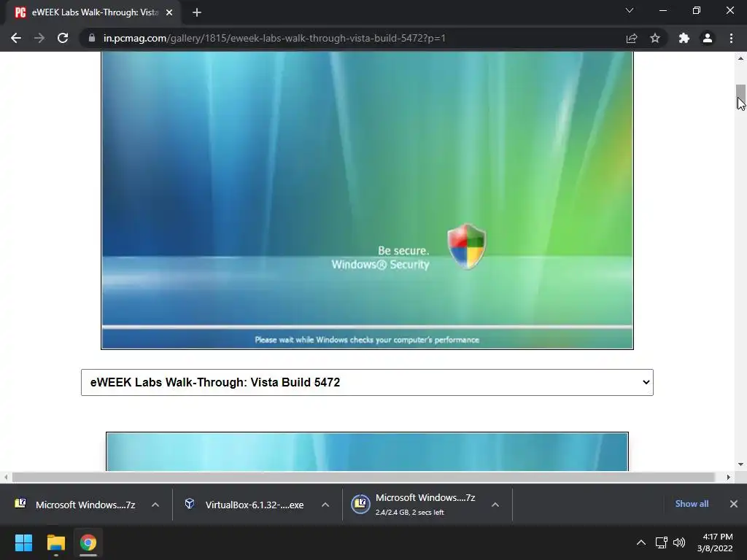
Task: Select the eWEEK Labs Walk-Through tab
Action: (93, 12)
